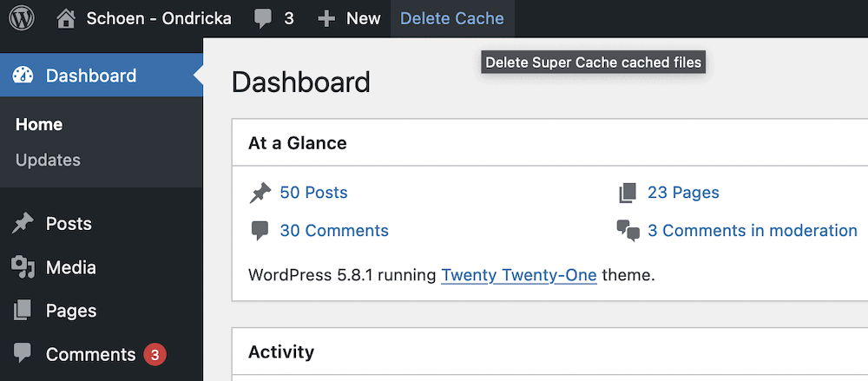
Task: Open the 23 Pages link
Action: pyautogui.click(x=683, y=193)
